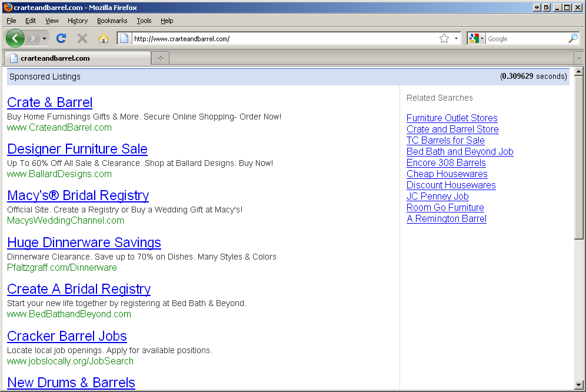Open the Designer Furniture Sale link

pyautogui.click(x=77, y=149)
